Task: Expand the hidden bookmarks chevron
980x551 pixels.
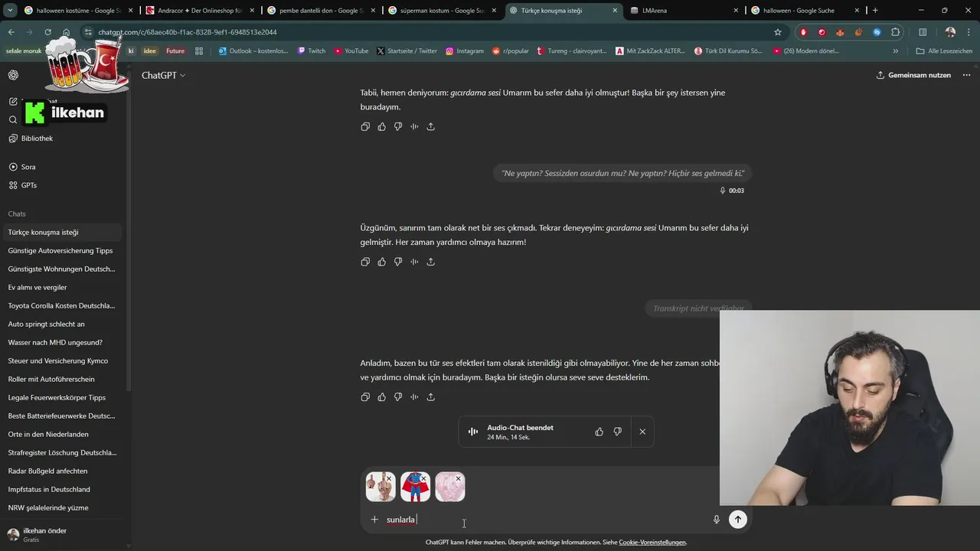Action: [896, 51]
